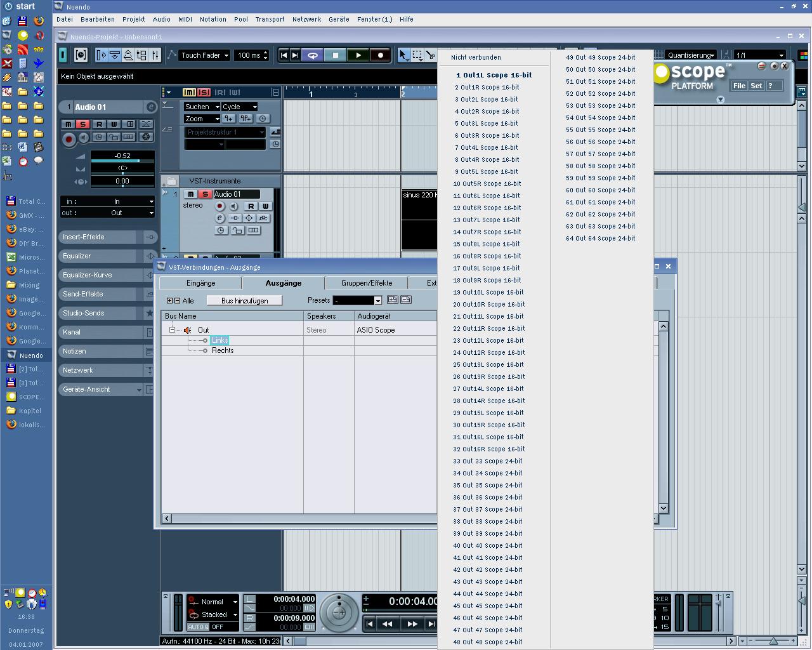Screen dimensions: 812x650
Task: Mute Audio 01 in the Inspector
Action: coord(69,124)
